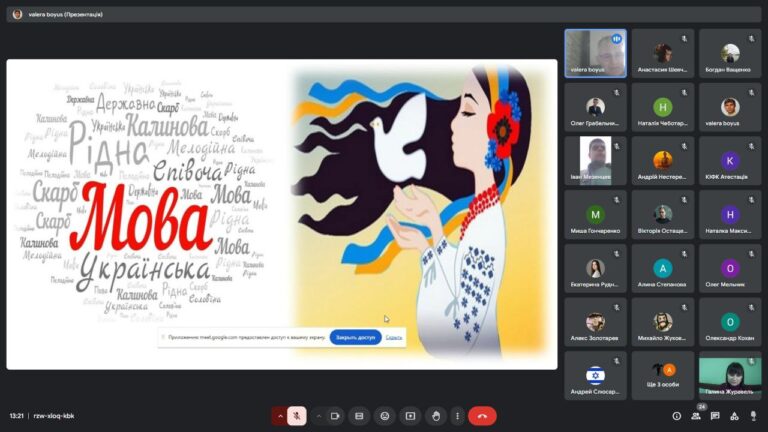The image size is (768, 432).
Task: Click muted mic icon on Богдан Ващенко tile
Action: (x=751, y=38)
